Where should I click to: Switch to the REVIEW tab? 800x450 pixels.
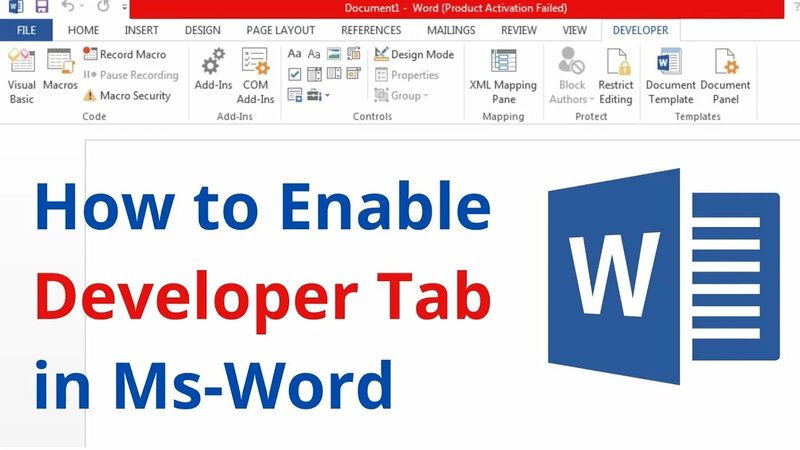[x=519, y=30]
